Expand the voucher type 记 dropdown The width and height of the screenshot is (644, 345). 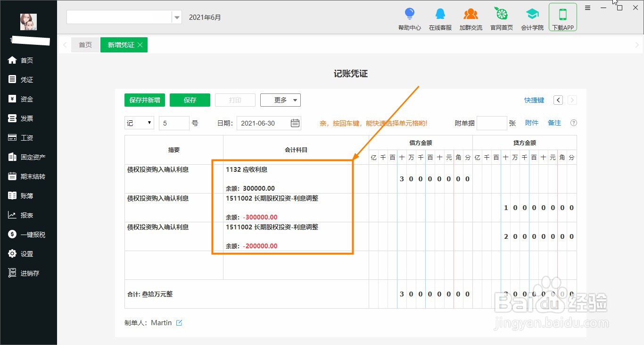click(139, 123)
